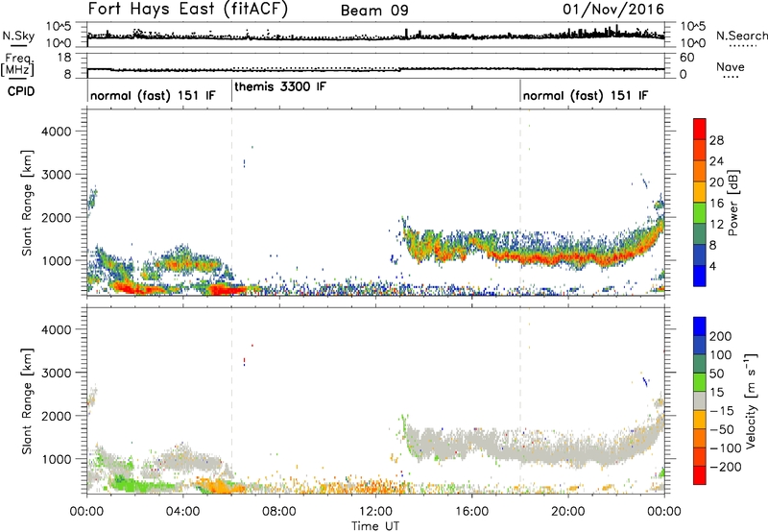
Task: Click the 'Time UT' axis label
Action: click(375, 526)
